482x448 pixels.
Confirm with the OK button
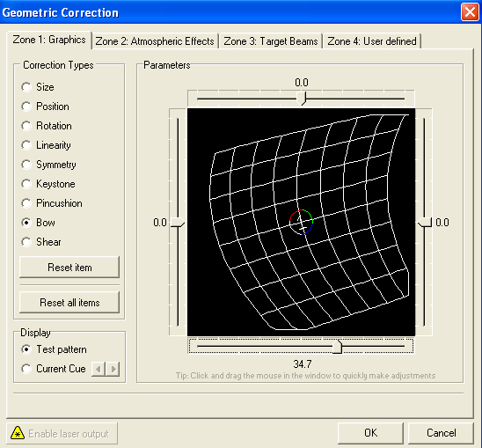(370, 433)
